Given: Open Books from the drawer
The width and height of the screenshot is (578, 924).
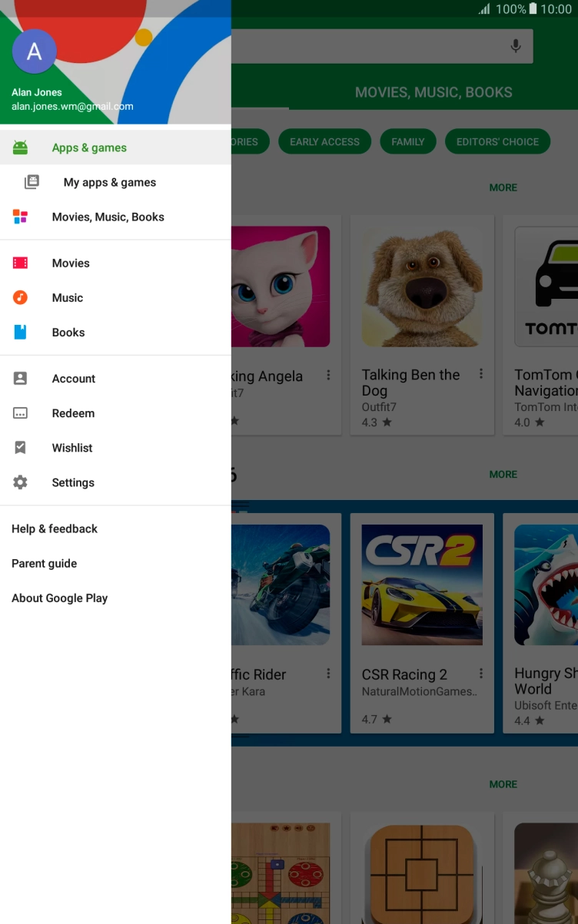Looking at the screenshot, I should tap(68, 332).
